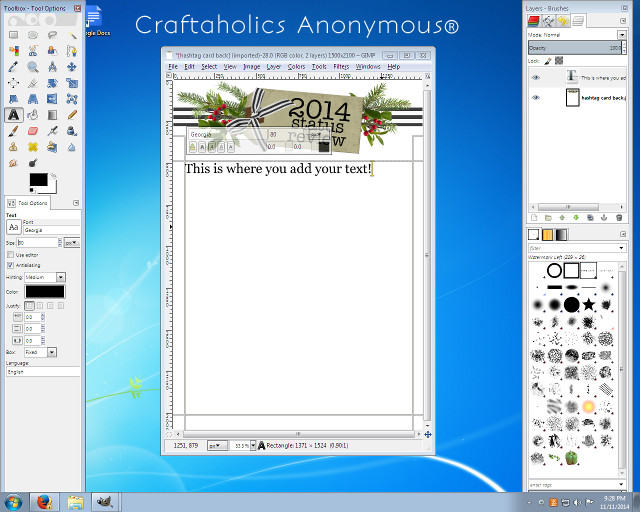
Task: Select the Blend gradient tool
Action: coord(52,115)
